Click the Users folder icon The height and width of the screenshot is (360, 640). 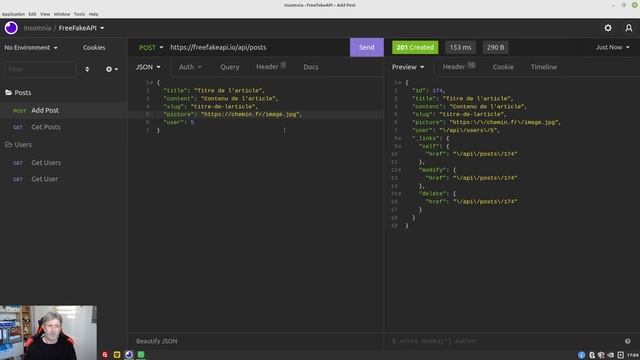tap(9, 144)
